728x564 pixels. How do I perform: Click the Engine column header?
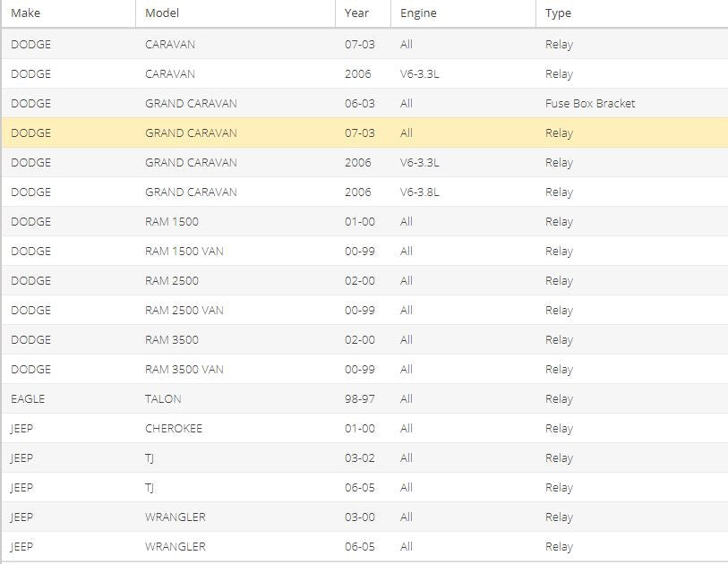coord(463,13)
